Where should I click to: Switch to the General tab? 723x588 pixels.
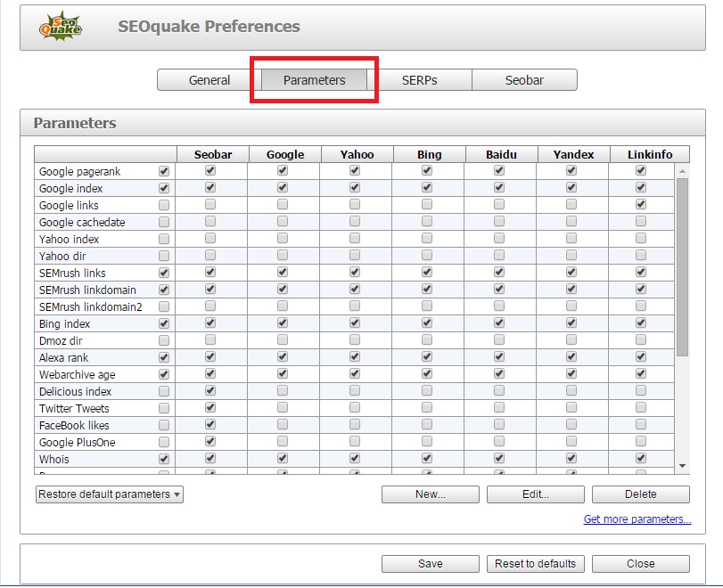tap(210, 80)
